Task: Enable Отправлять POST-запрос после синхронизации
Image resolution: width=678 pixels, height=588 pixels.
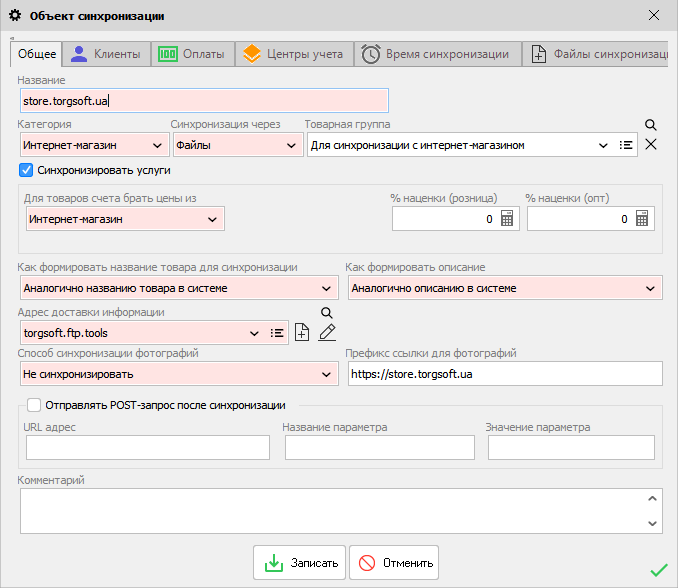Action: [35, 405]
